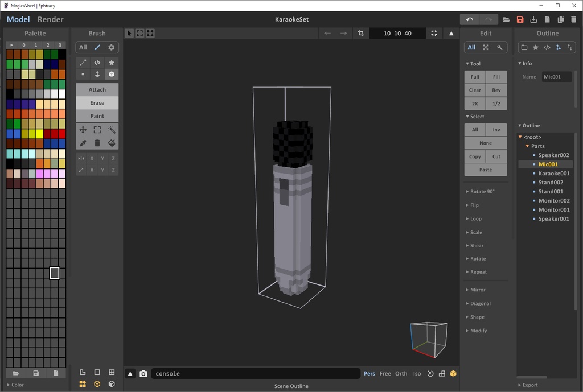Expand the Rotate 90° section
This screenshot has width=583, height=392.
click(481, 191)
